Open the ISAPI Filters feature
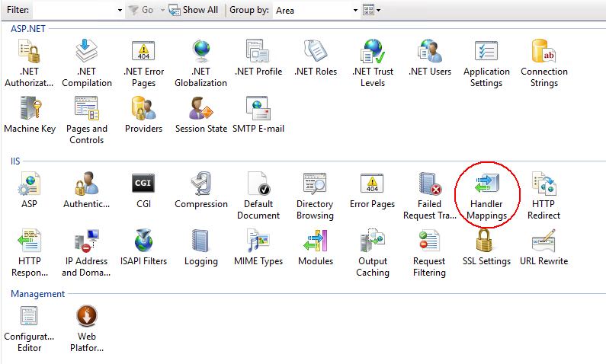The width and height of the screenshot is (606, 364). (144, 247)
